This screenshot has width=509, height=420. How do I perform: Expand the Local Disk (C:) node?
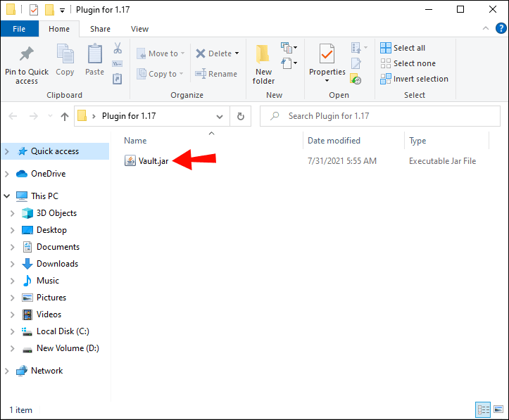[13, 331]
